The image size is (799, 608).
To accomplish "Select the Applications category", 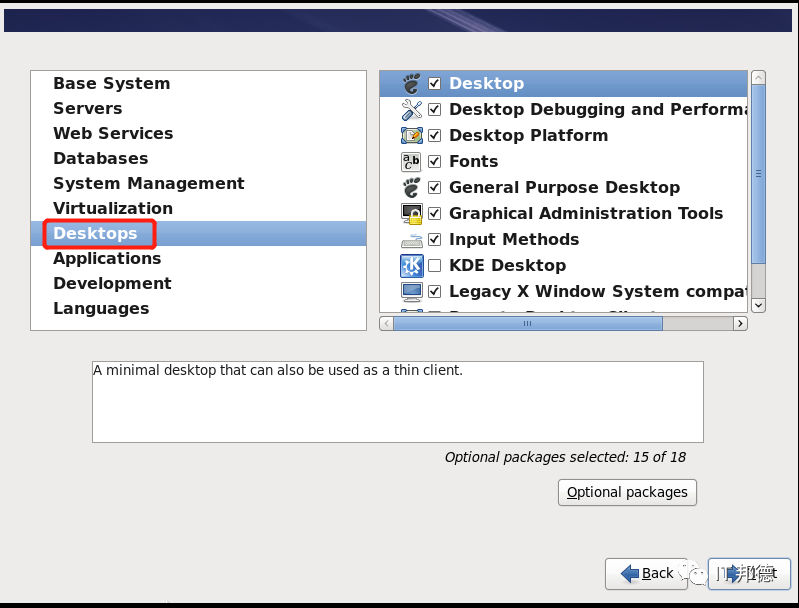I will point(107,258).
